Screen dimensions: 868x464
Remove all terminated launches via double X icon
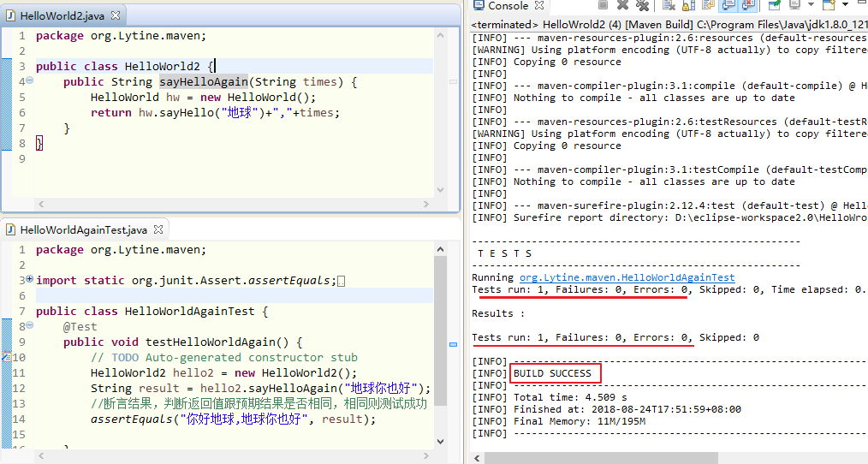(x=642, y=5)
